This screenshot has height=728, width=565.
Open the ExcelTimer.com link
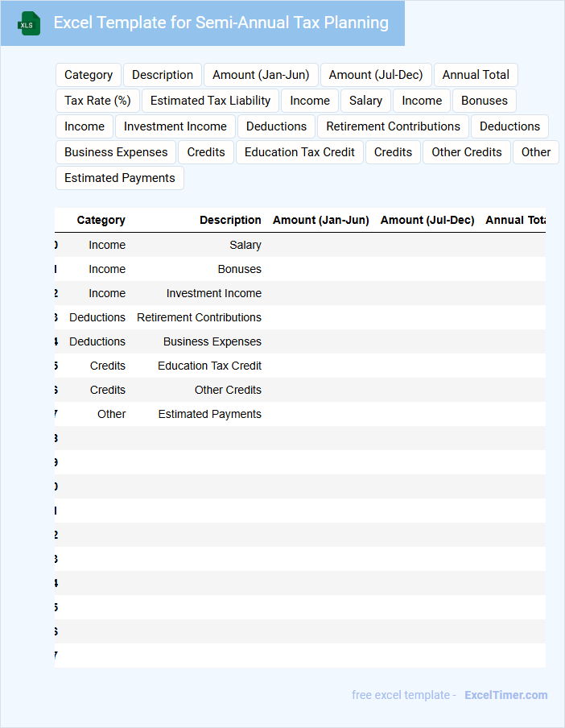coord(505,695)
